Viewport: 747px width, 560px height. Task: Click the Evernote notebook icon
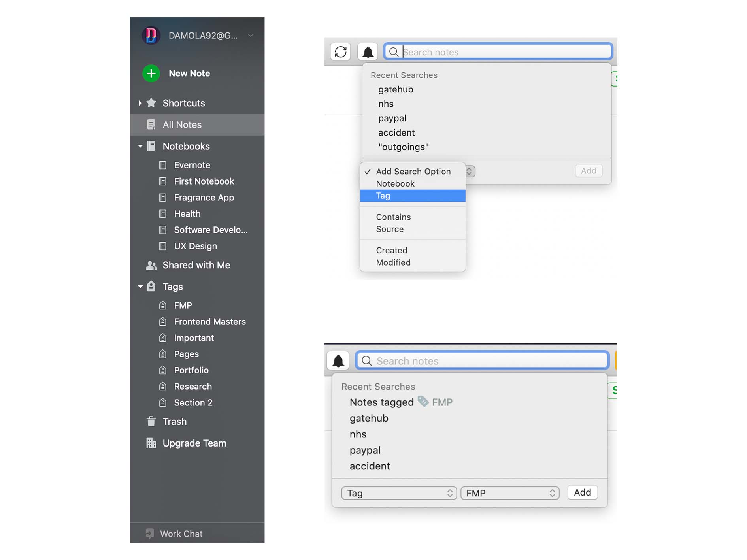[x=162, y=165]
